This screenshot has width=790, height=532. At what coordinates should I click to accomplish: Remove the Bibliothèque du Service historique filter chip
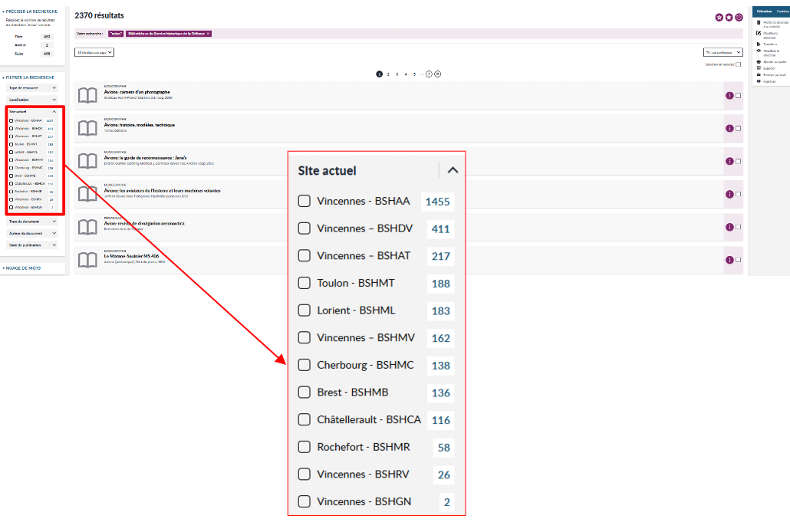[208, 34]
